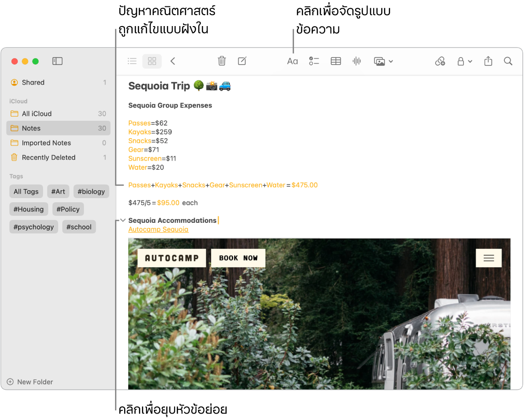
Task: Open the Autocamp Sequoia link
Action: [x=158, y=230]
